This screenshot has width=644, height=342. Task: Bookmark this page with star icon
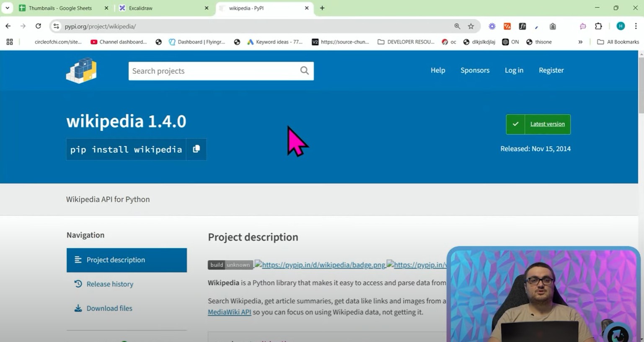click(471, 26)
